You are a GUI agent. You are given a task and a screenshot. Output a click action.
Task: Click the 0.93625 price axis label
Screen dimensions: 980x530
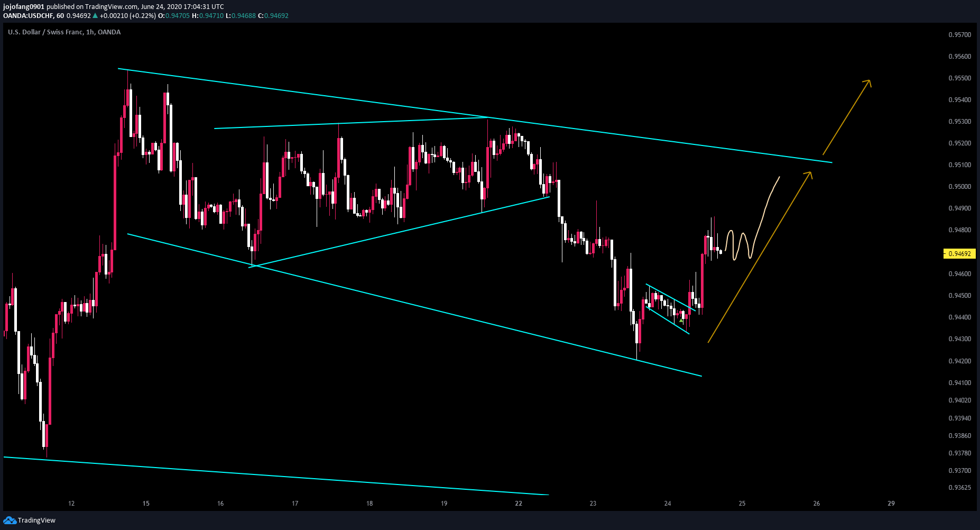pyautogui.click(x=960, y=488)
